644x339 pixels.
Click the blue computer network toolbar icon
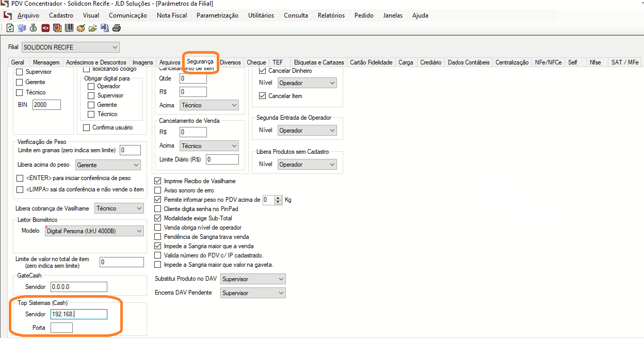21,28
